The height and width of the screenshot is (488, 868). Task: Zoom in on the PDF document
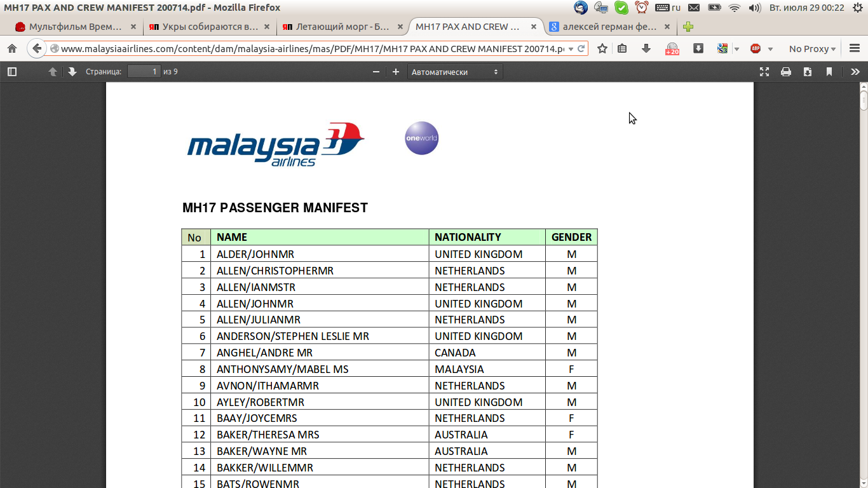click(x=396, y=72)
